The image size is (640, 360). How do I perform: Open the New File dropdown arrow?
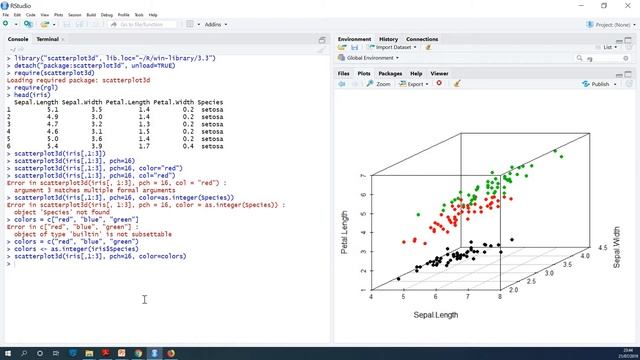pyautogui.click(x=16, y=24)
